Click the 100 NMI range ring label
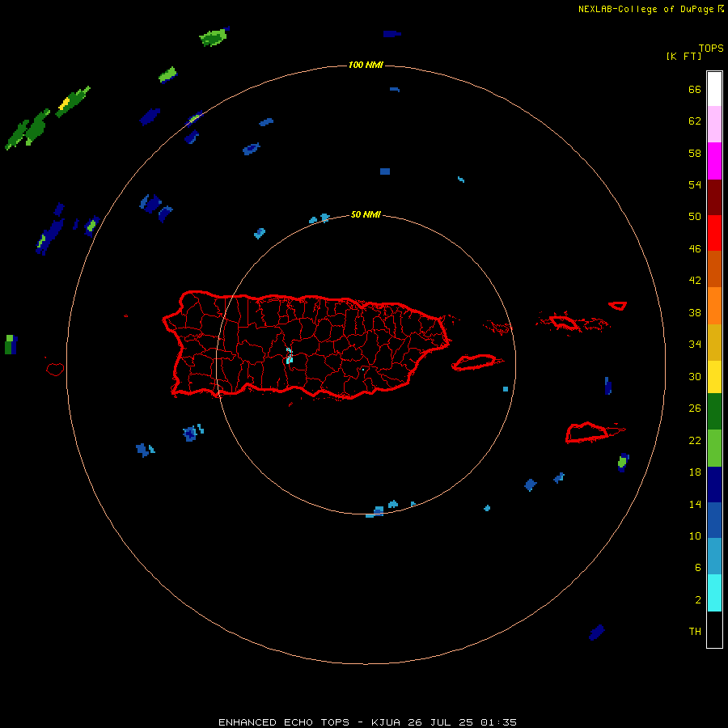Screen dimensions: 728x728 pyautogui.click(x=366, y=65)
